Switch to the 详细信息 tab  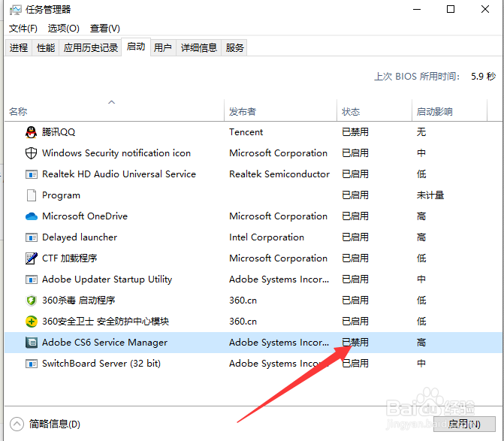point(198,47)
